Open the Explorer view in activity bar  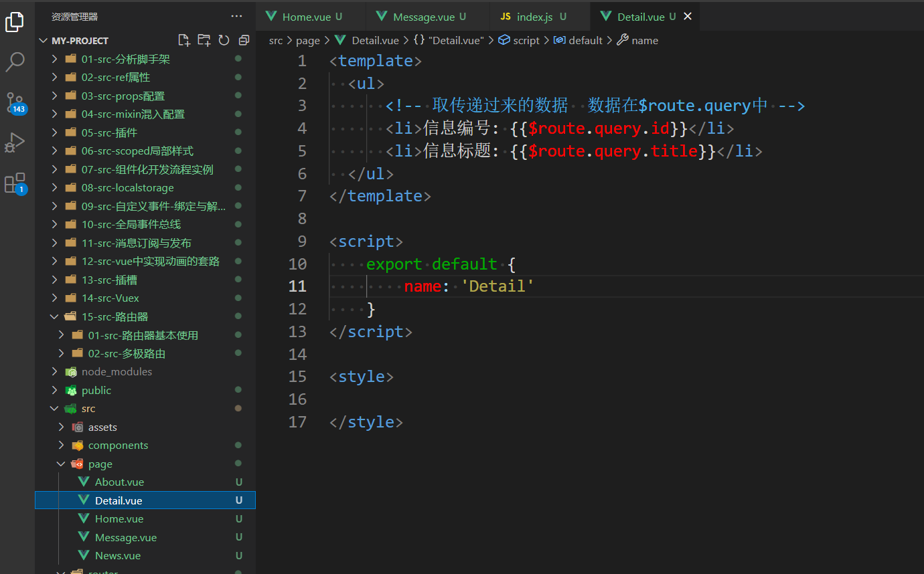click(15, 22)
